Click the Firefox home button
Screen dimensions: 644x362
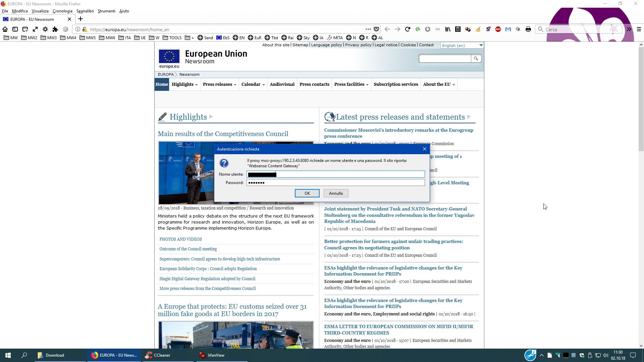[x=5, y=29]
